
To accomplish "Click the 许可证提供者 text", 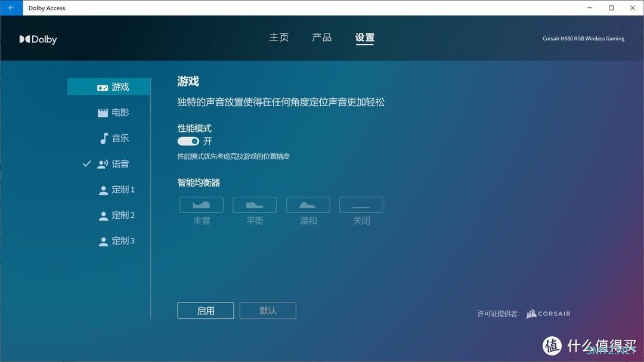I will (498, 314).
